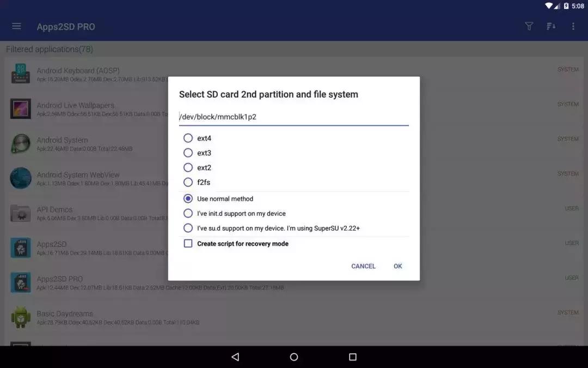Screen dimensions: 588x368
Task: Open the sort order icon
Action: click(x=551, y=26)
